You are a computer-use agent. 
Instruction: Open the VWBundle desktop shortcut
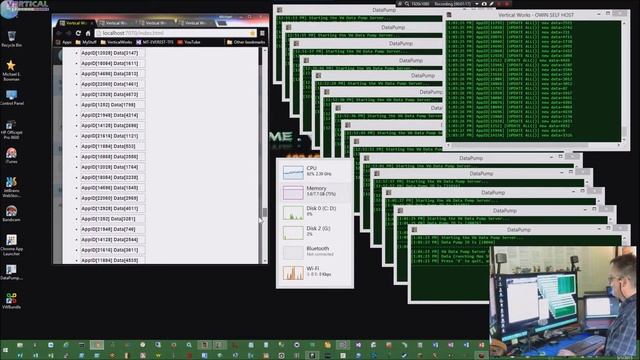(11, 300)
